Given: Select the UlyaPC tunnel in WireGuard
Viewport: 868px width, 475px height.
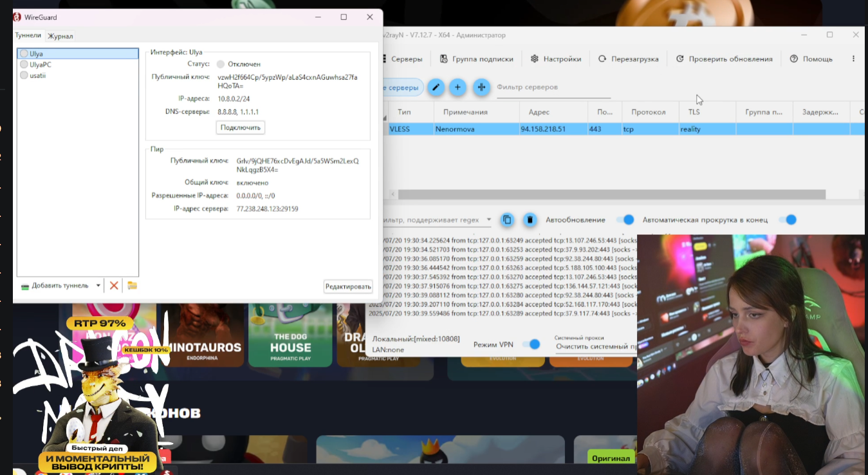Looking at the screenshot, I should tap(77, 64).
